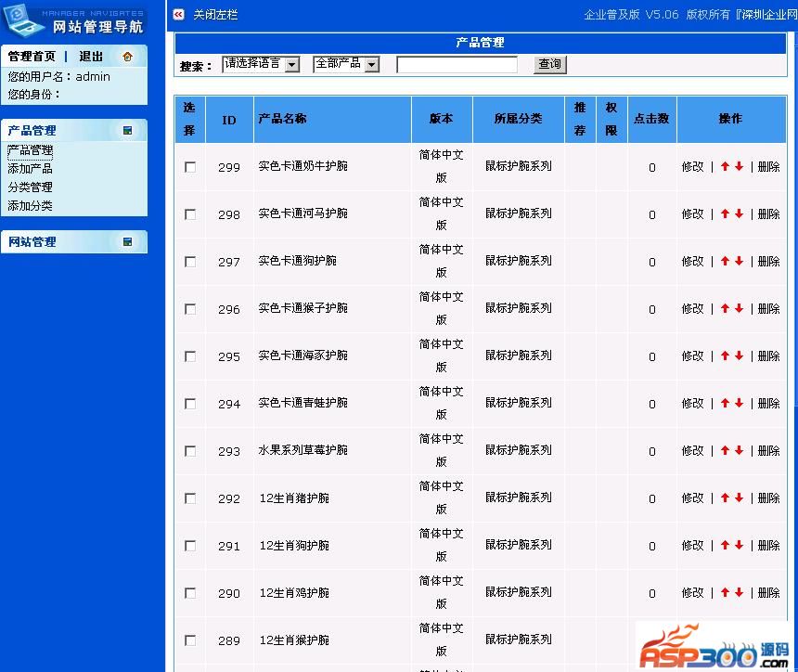Move product 295 down with red arrow
This screenshot has height=672, width=798.
739,355
